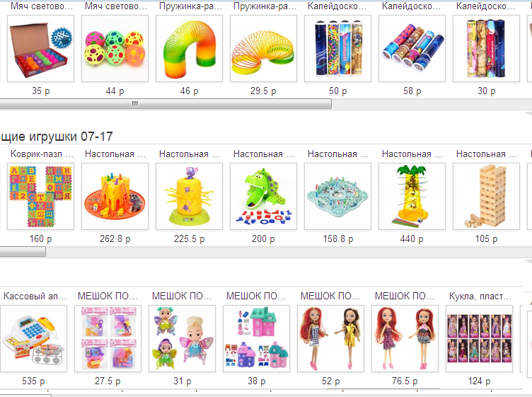
Task: Select the flat rainbow spring image priced 29.5 р
Action: click(264, 49)
